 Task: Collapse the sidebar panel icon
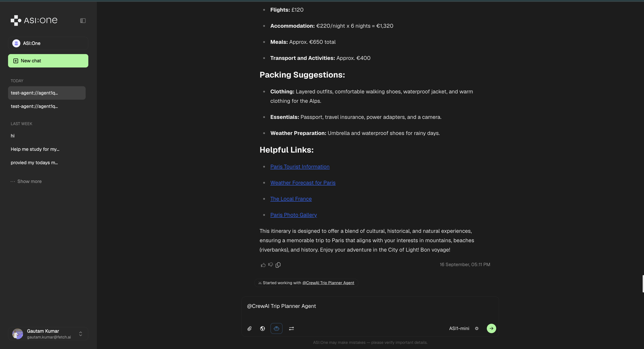83,21
